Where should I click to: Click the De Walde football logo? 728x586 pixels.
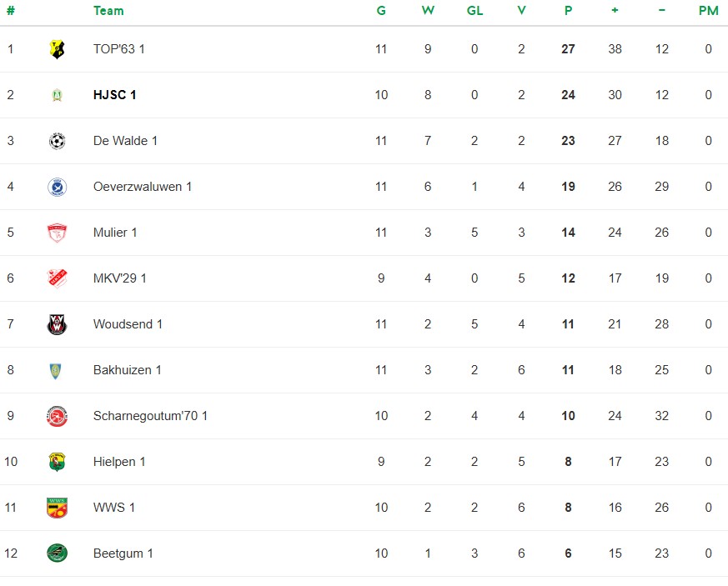(x=57, y=141)
